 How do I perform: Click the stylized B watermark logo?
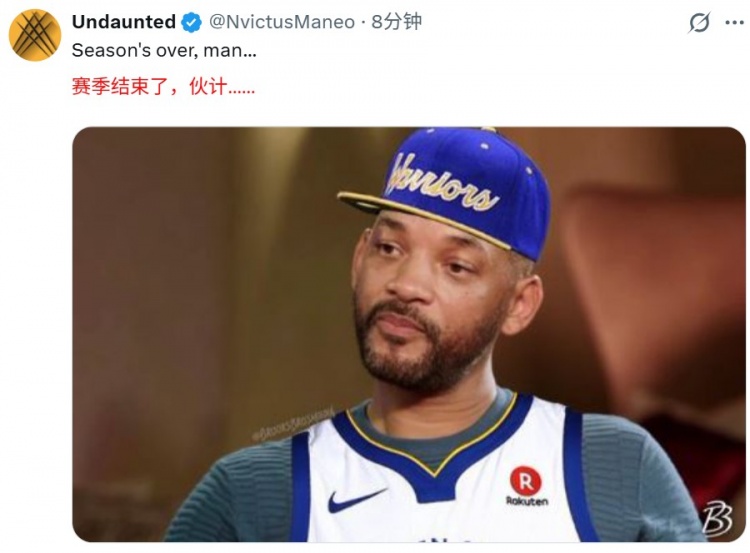tap(717, 519)
